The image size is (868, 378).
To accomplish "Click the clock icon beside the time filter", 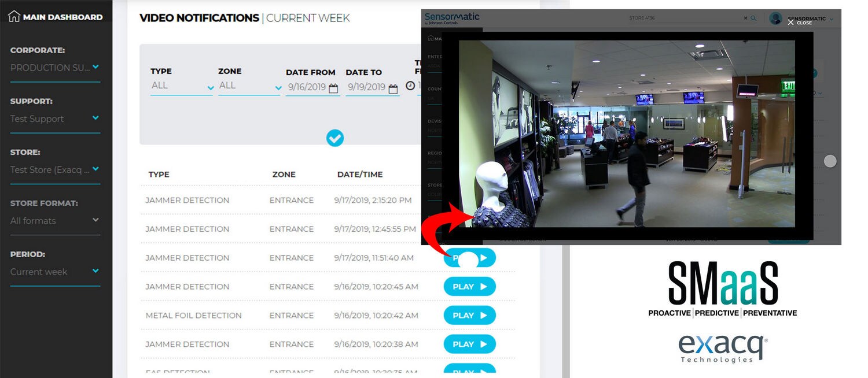I will pyautogui.click(x=410, y=86).
